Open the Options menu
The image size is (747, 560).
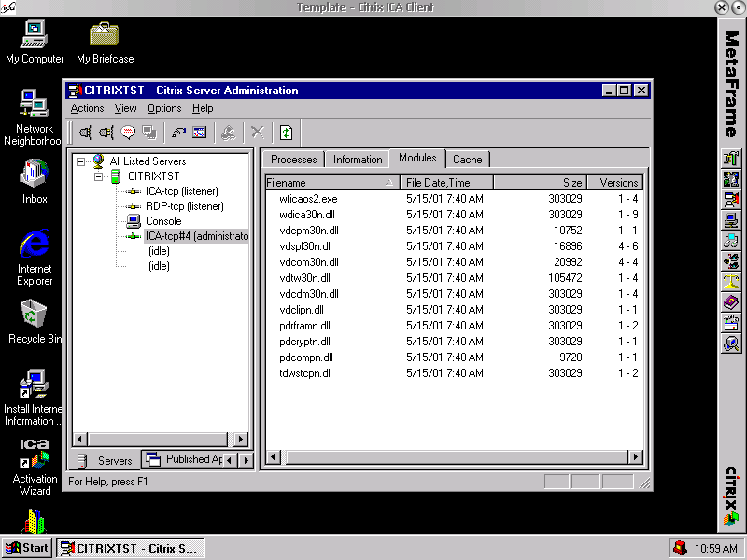tap(164, 108)
